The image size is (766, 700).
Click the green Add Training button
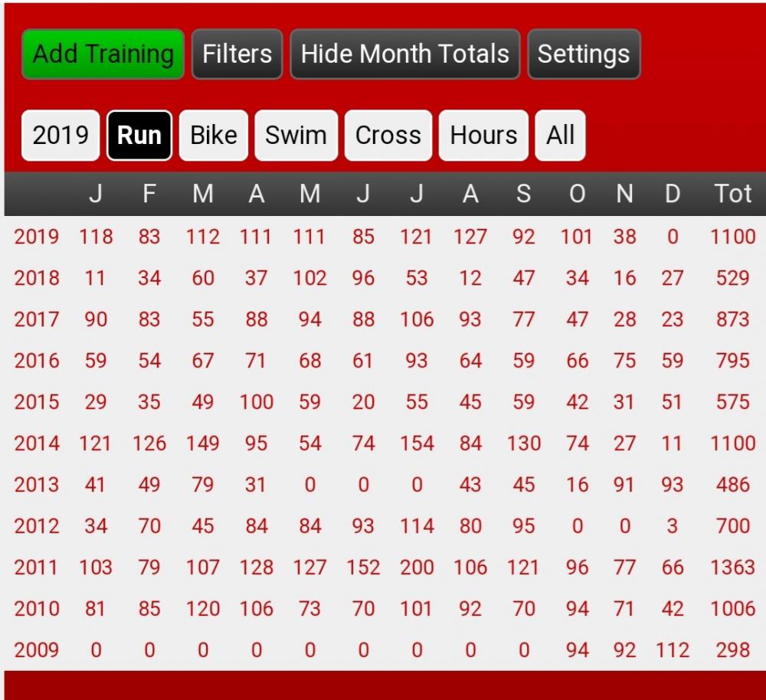(x=103, y=54)
